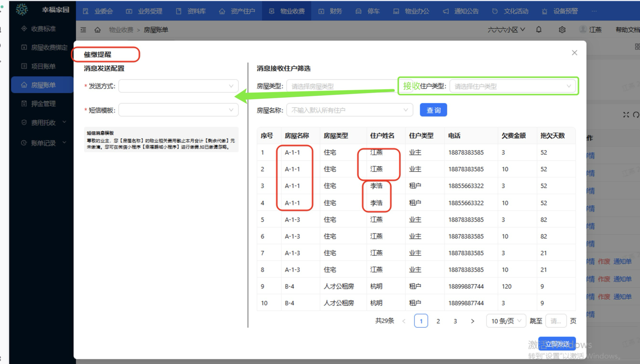
Task: Expand the 住户类型 selector
Action: [512, 86]
